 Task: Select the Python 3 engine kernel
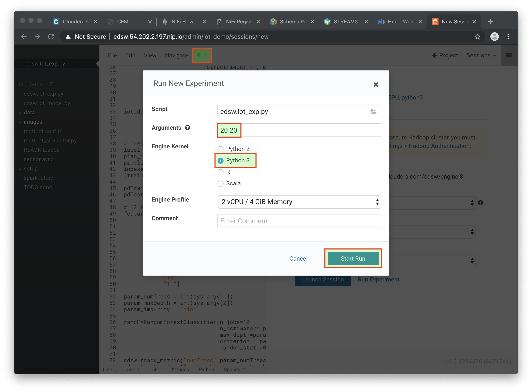(x=220, y=161)
